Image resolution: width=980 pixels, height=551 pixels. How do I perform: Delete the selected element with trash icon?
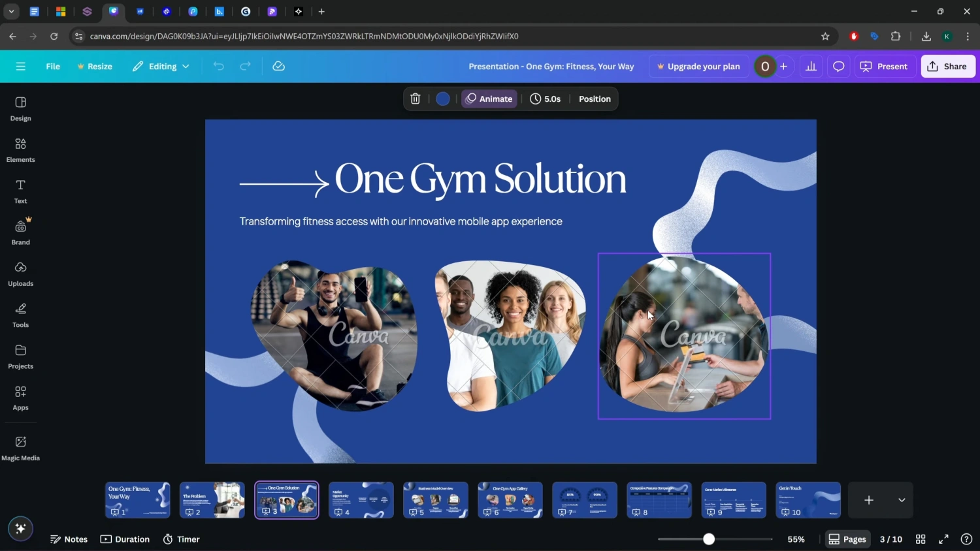(x=415, y=99)
